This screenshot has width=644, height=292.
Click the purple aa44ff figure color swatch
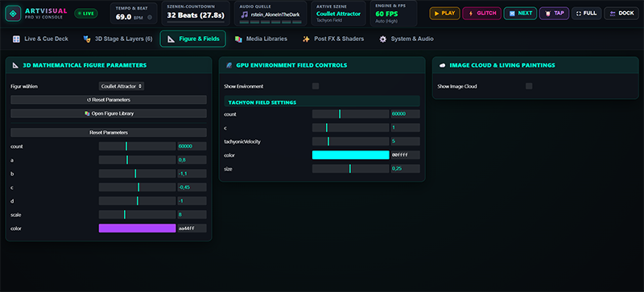[137, 228]
